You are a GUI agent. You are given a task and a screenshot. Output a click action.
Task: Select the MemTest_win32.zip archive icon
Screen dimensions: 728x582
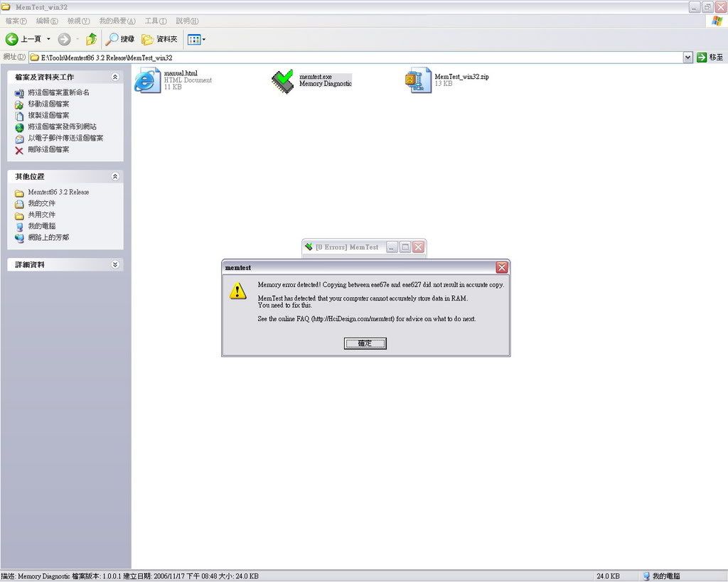point(418,80)
